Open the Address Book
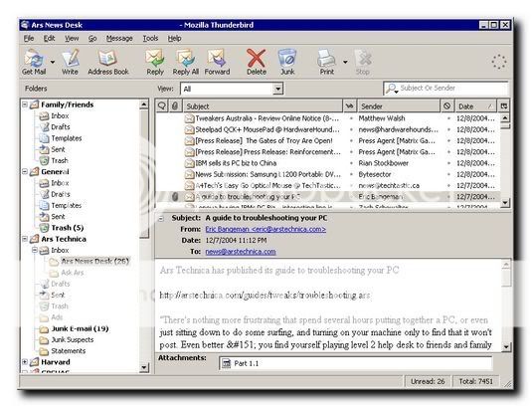 click(x=108, y=62)
